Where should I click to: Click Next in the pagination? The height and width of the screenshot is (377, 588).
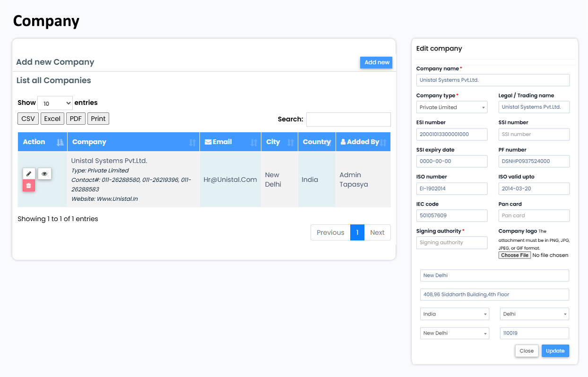(x=377, y=232)
